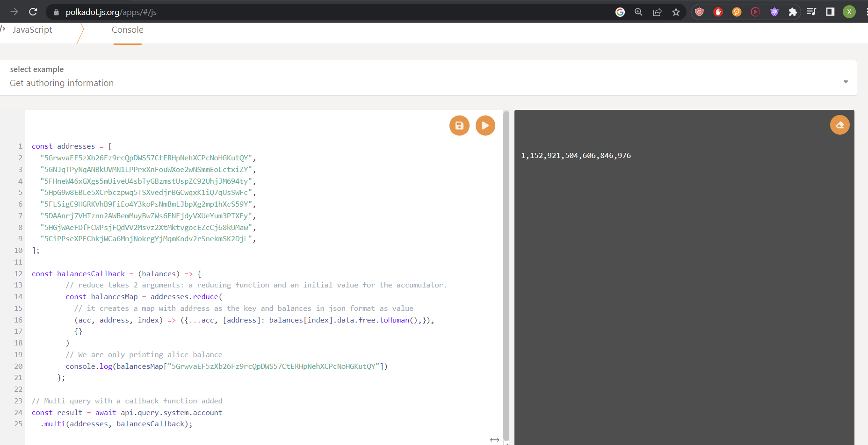Viewport: 868px width, 445px height.
Task: Open the green X profile avatar
Action: [849, 12]
